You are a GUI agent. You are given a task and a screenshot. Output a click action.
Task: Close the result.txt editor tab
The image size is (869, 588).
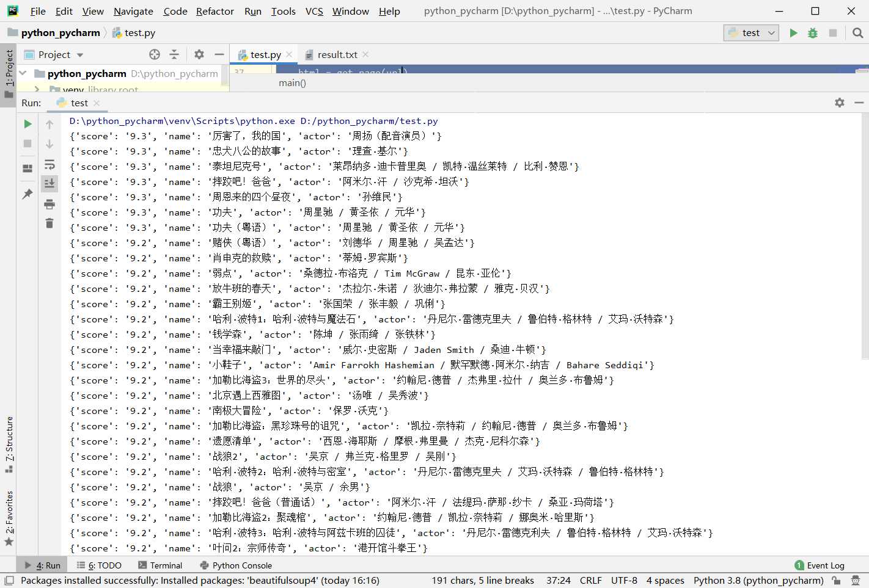click(365, 54)
